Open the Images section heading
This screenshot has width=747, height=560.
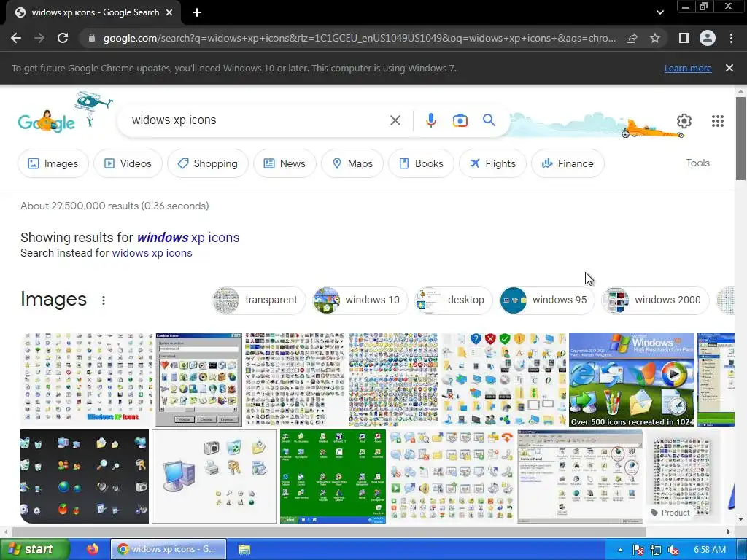(x=53, y=300)
